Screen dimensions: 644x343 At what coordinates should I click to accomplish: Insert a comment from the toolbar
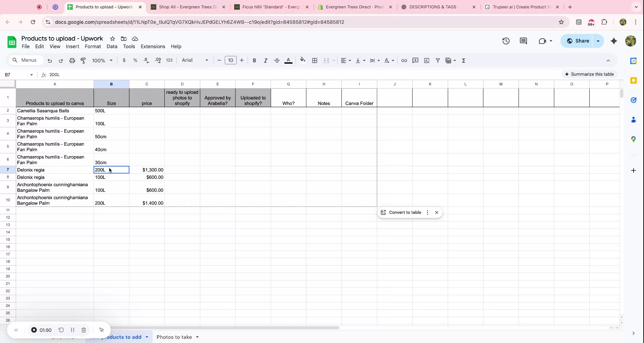[416, 60]
